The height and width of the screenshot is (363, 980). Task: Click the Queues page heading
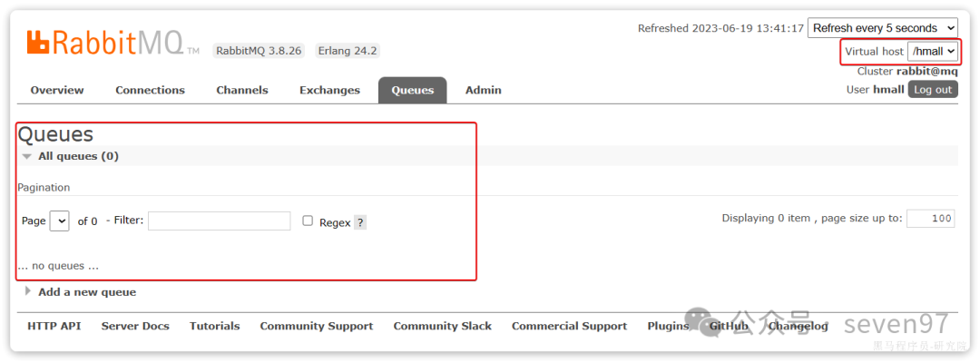(x=55, y=134)
